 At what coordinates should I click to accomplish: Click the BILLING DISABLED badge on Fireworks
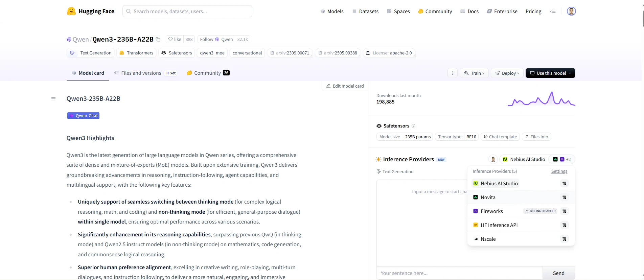pos(540,211)
